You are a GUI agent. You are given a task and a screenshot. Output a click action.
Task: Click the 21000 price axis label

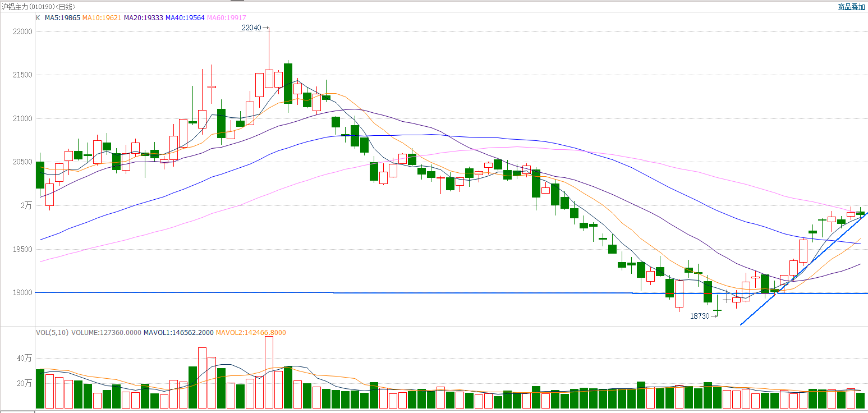point(22,119)
